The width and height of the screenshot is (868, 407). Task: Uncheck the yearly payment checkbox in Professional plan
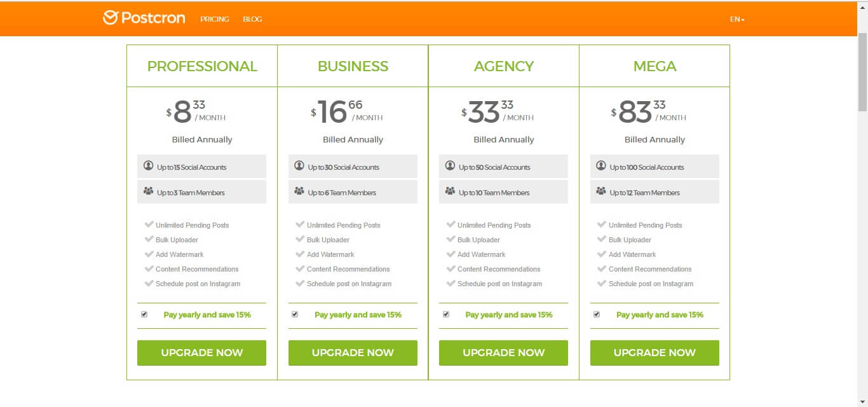pyautogui.click(x=144, y=314)
